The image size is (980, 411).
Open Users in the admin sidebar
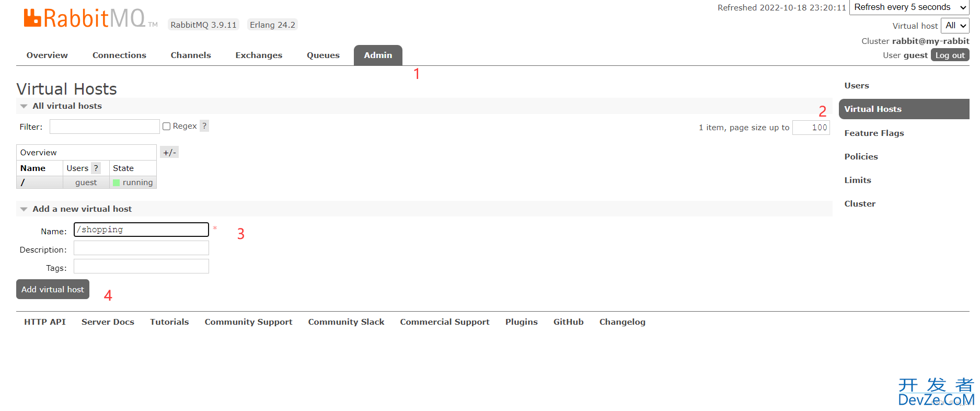pyautogui.click(x=857, y=86)
